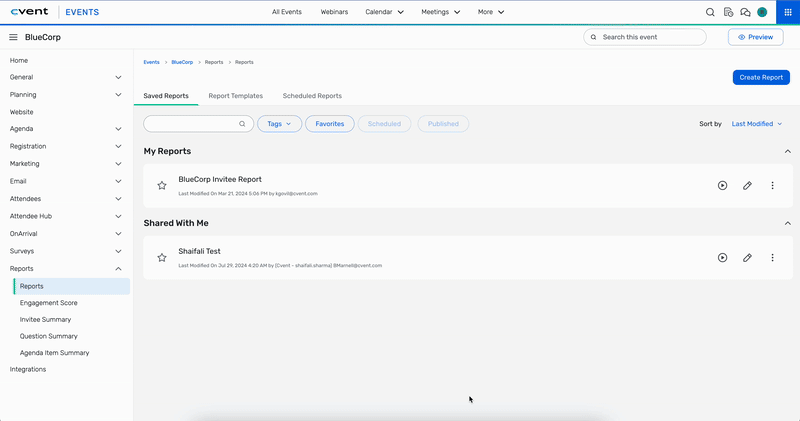Click the EVENTS product label
Image resolution: width=800 pixels, height=421 pixels.
point(82,12)
